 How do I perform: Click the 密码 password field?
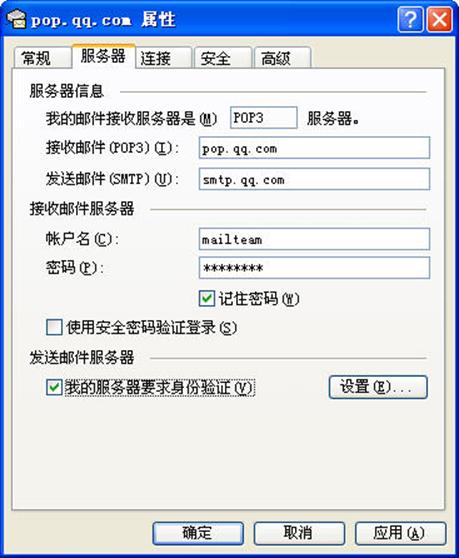point(314,268)
